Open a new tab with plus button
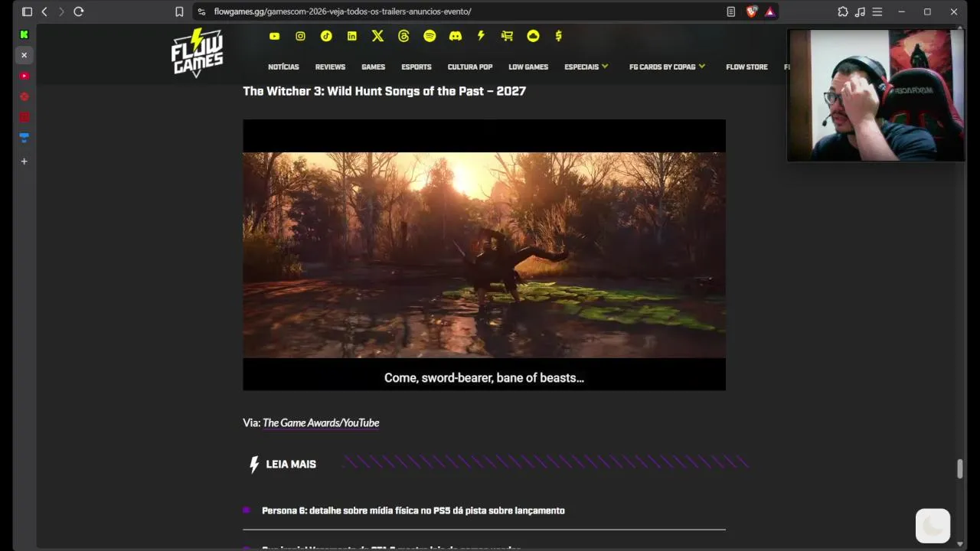Screen dimensions: 980x551 [24, 161]
